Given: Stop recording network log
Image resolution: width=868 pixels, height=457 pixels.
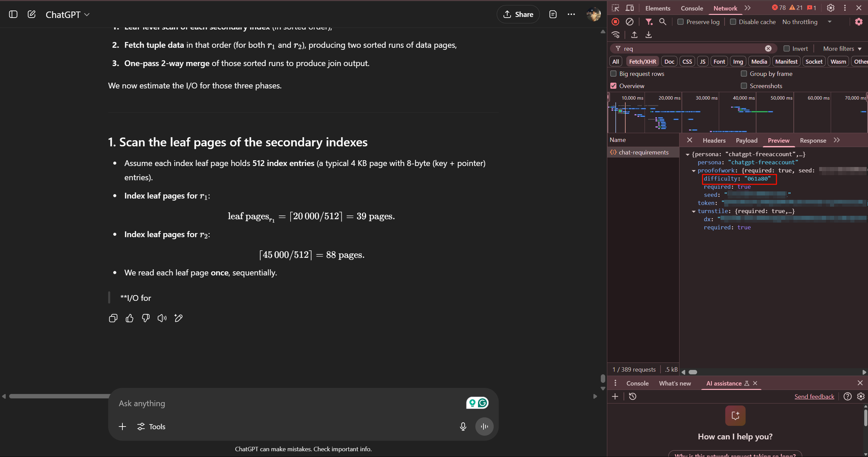Looking at the screenshot, I should pyautogui.click(x=615, y=22).
